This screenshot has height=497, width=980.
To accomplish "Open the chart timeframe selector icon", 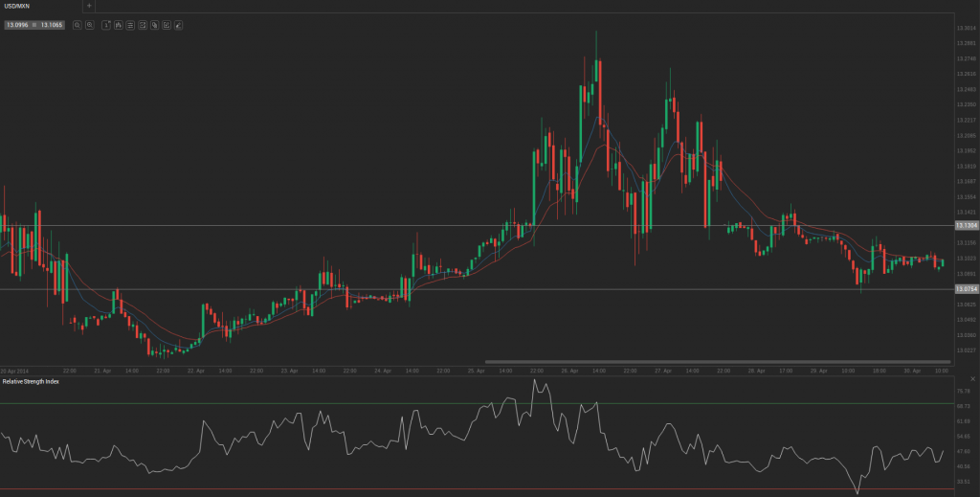I will (106, 25).
